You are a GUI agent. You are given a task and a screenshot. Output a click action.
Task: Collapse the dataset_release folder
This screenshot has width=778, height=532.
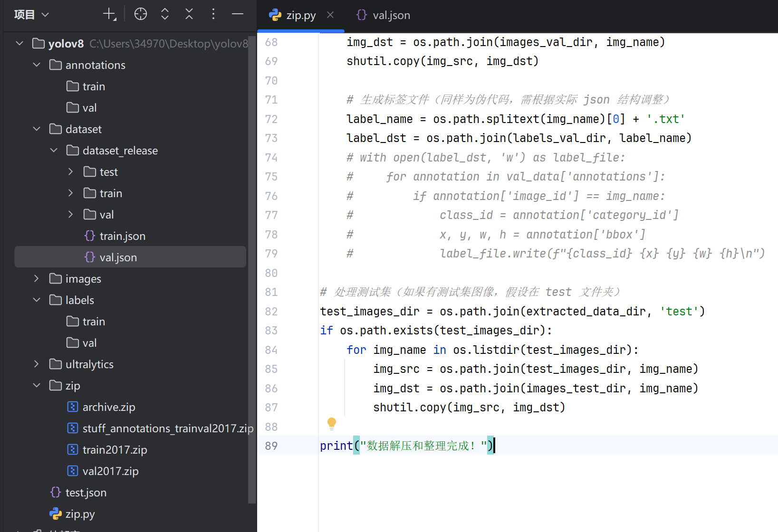click(x=54, y=151)
